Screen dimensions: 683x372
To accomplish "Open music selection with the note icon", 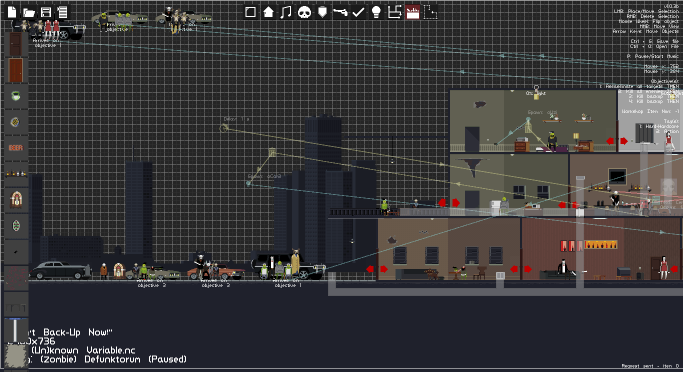I will 286,12.
